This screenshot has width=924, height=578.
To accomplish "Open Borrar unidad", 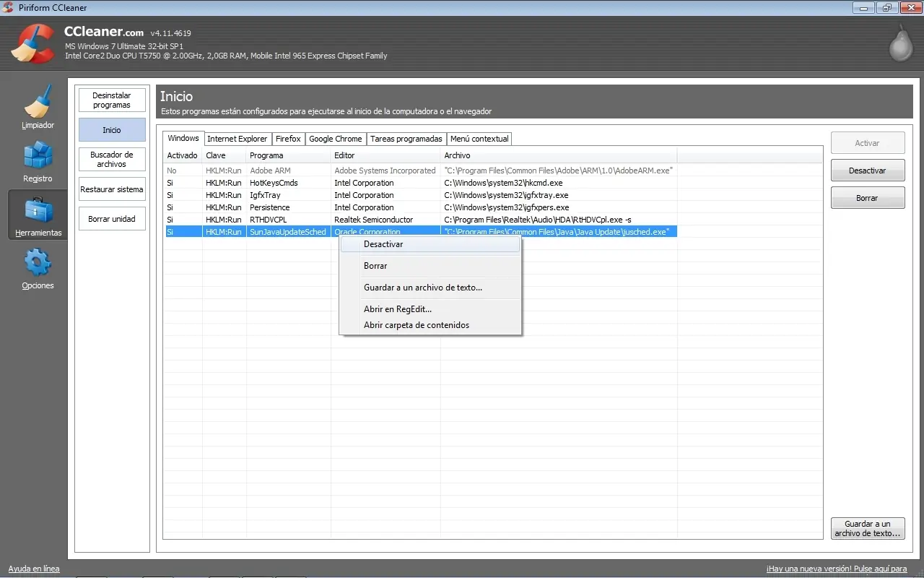I will tap(112, 219).
